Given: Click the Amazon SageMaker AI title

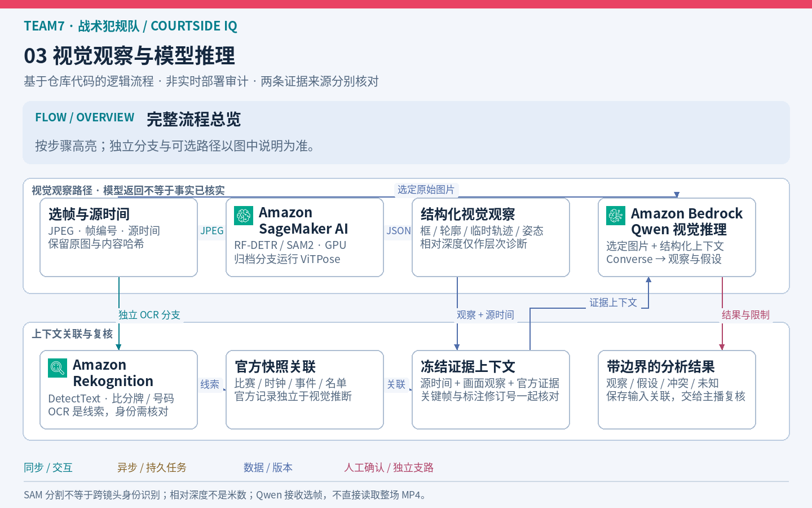Looking at the screenshot, I should pos(303,221).
